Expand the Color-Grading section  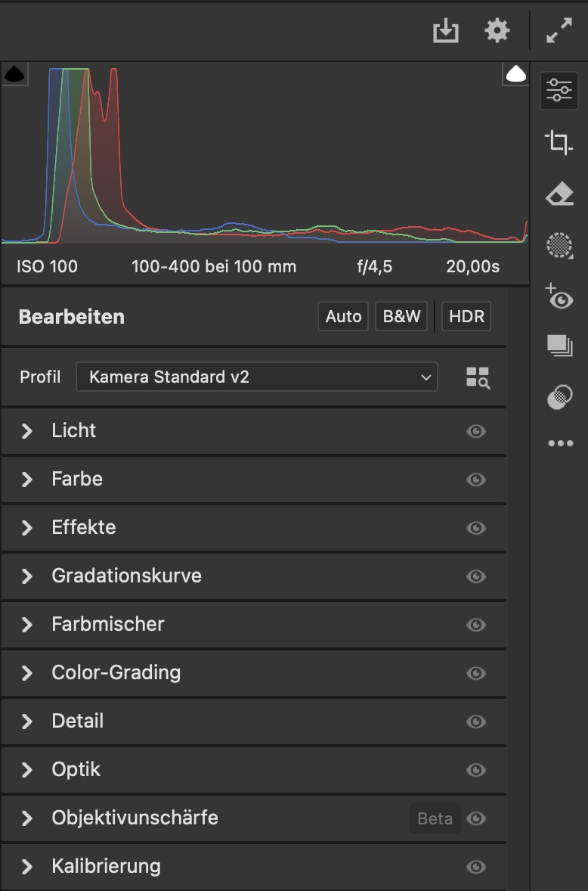[x=27, y=673]
